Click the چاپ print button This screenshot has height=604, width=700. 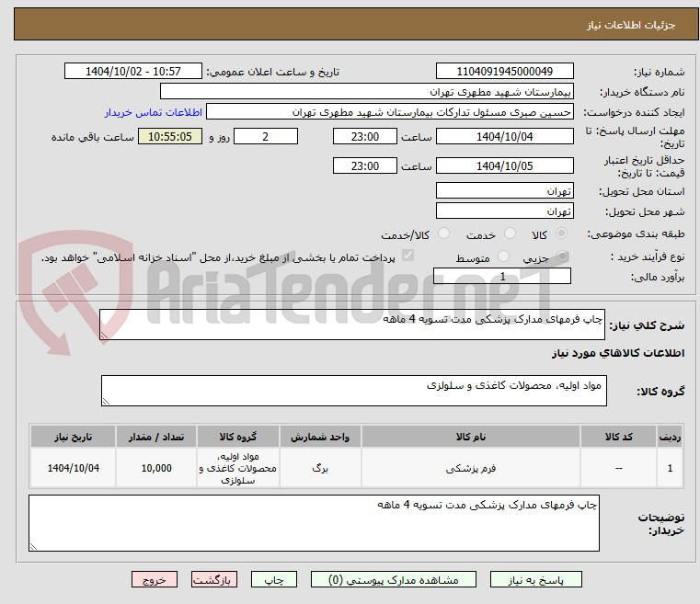(274, 579)
